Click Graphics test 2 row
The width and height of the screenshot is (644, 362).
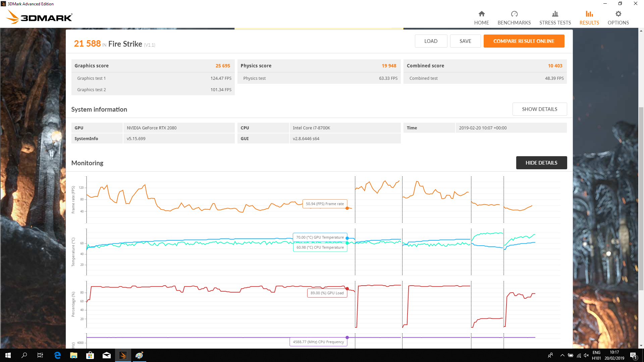click(x=153, y=89)
